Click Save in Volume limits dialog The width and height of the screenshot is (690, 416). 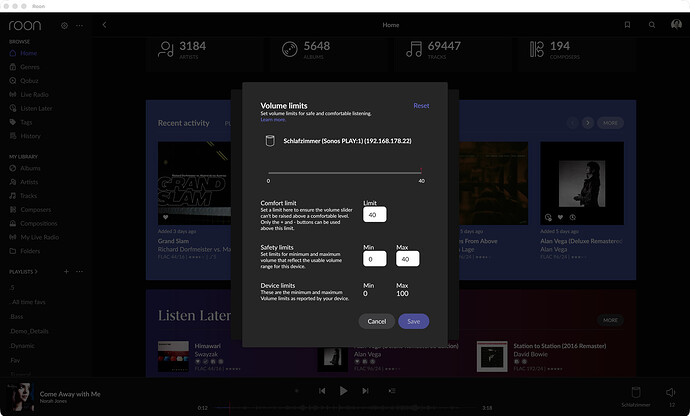click(x=413, y=321)
